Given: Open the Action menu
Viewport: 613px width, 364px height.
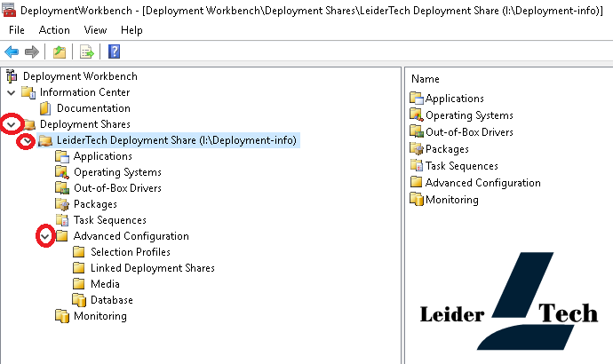Looking at the screenshot, I should pyautogui.click(x=54, y=30).
